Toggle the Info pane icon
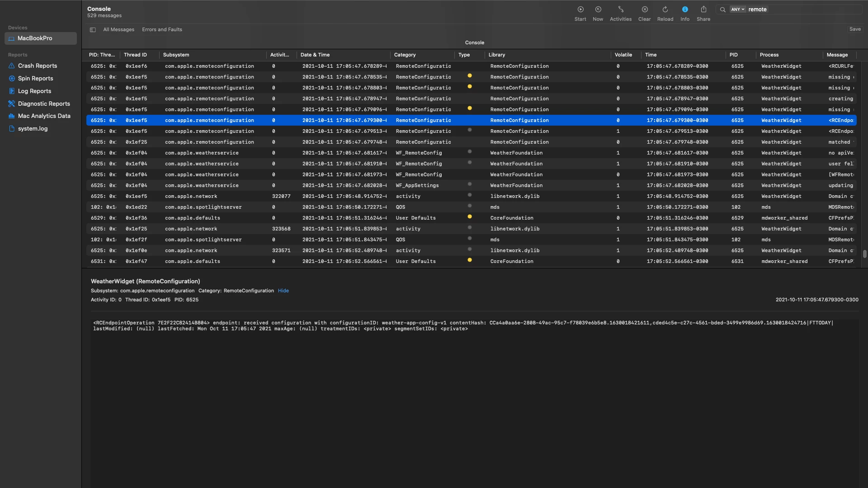868x488 pixels. pyautogui.click(x=685, y=9)
